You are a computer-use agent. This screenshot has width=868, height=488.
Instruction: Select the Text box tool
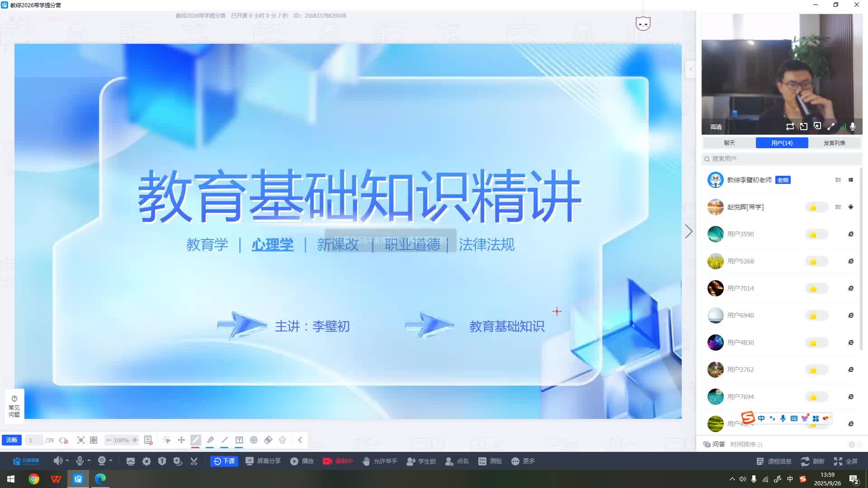click(239, 440)
